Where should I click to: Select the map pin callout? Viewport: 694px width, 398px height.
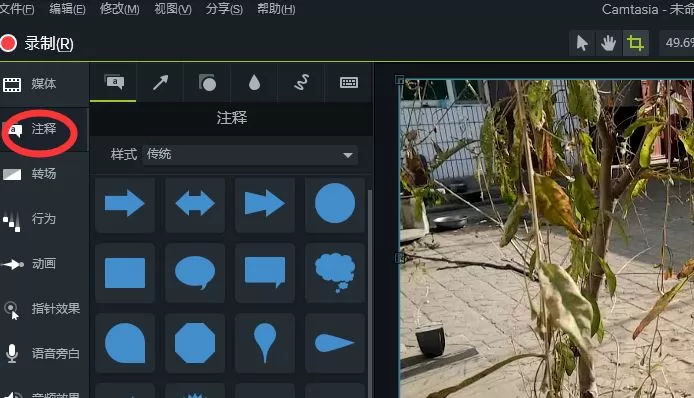[x=265, y=343]
